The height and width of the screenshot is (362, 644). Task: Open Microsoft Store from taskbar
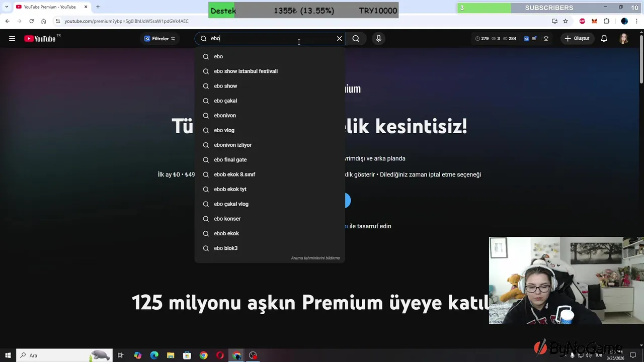coord(187,355)
